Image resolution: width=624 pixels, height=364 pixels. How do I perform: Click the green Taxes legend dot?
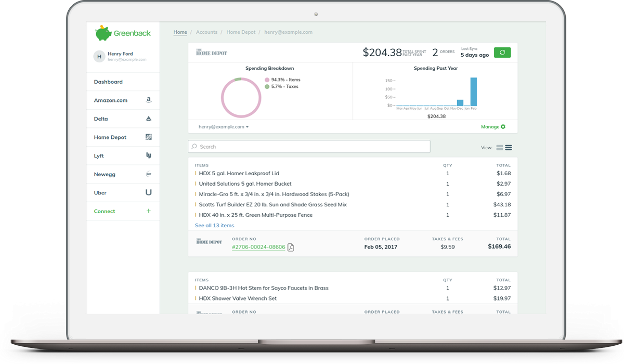click(267, 87)
